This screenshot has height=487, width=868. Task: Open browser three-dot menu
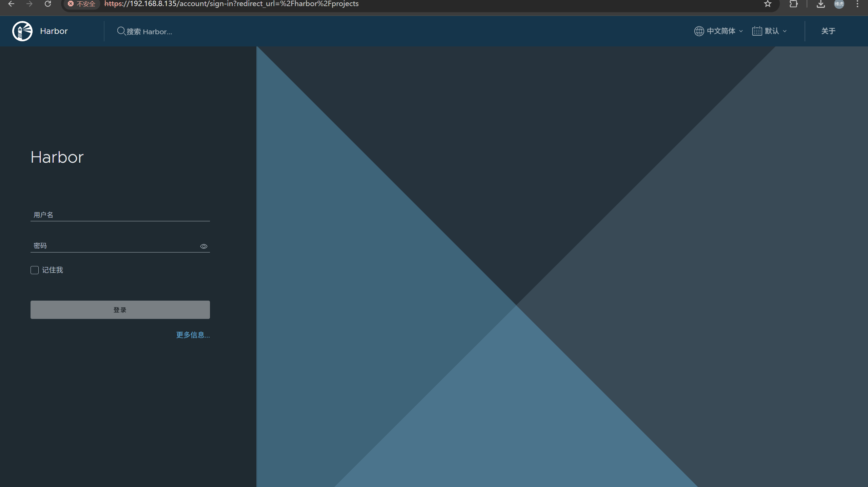857,4
